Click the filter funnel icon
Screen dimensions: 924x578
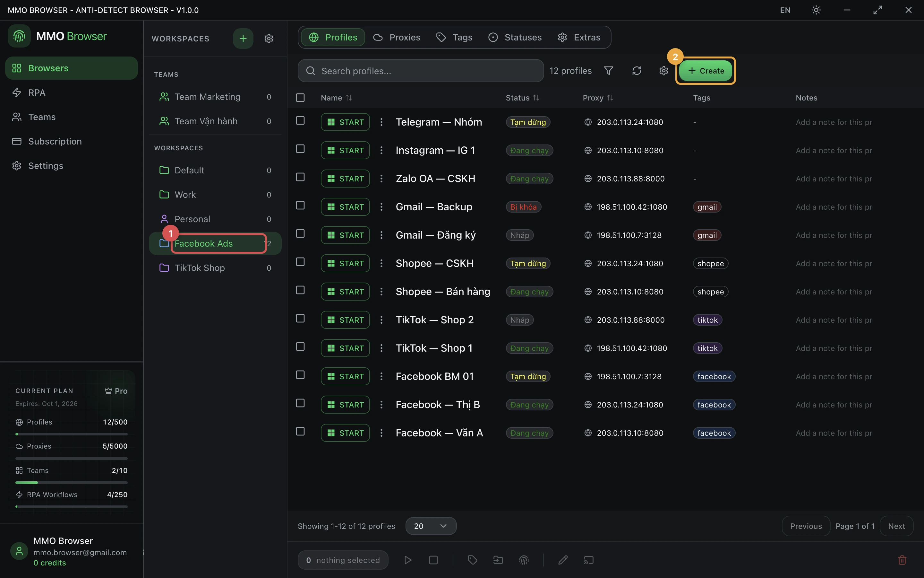pyautogui.click(x=609, y=71)
